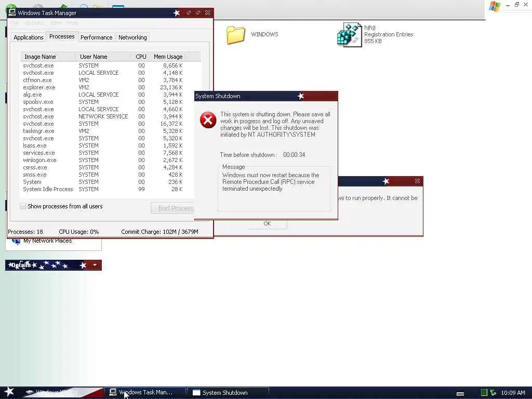Maximize the Windows Task Manager window
This screenshot has width=532, height=399.
[x=198, y=13]
